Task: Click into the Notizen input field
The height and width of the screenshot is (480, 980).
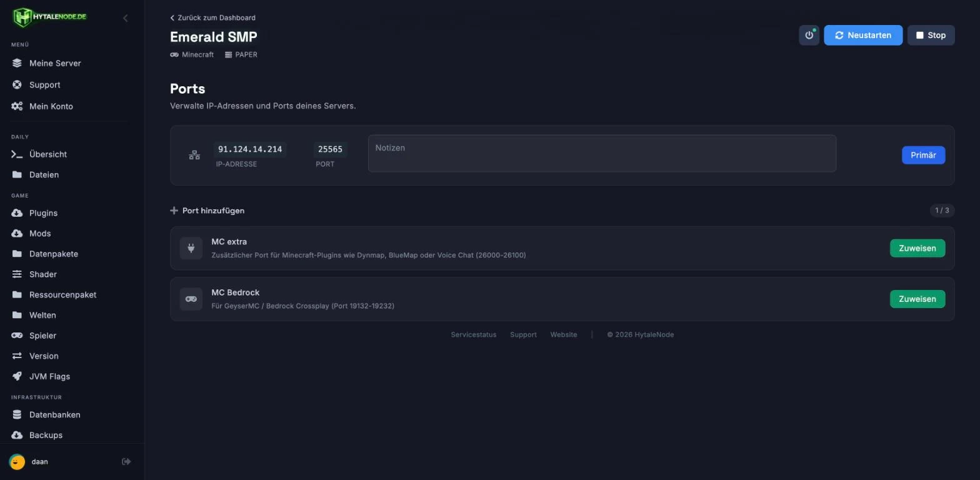Action: pyautogui.click(x=602, y=153)
